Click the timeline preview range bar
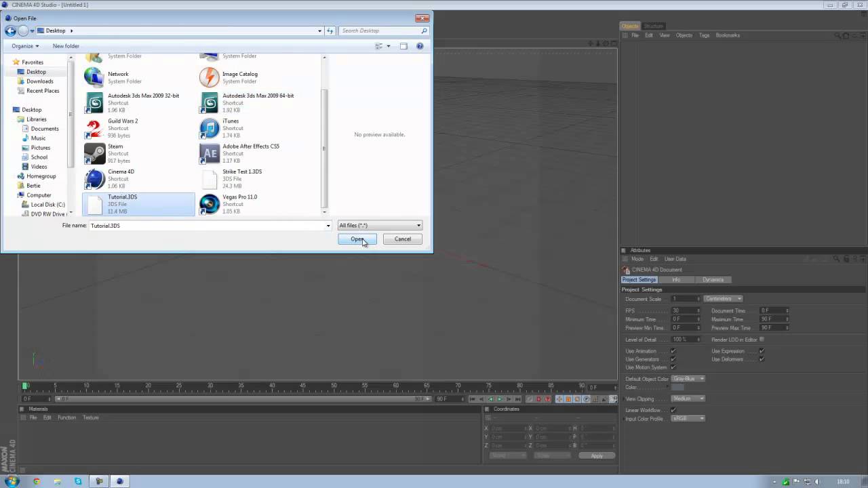The image size is (868, 488). click(x=244, y=399)
